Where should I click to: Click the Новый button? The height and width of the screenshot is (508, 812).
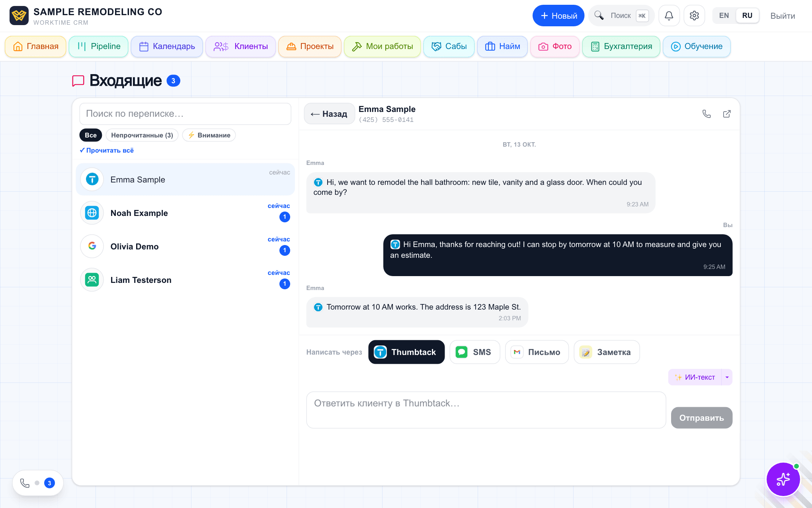558,16
